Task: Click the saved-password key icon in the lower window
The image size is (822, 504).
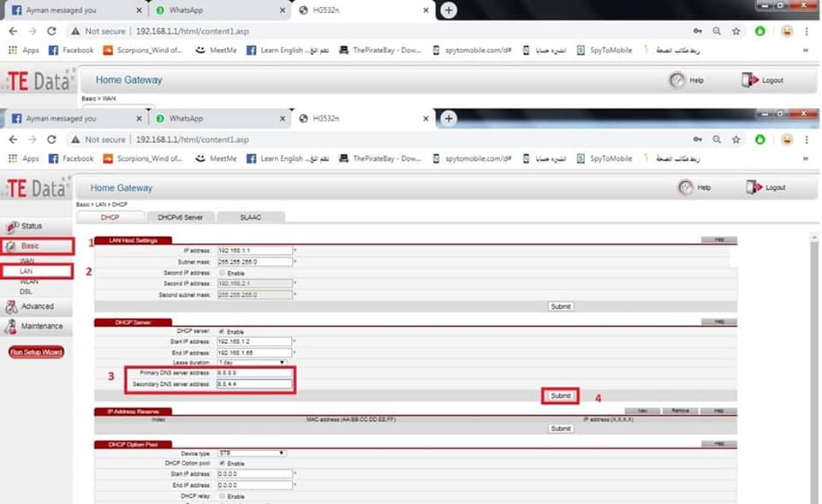Action: 697,139
